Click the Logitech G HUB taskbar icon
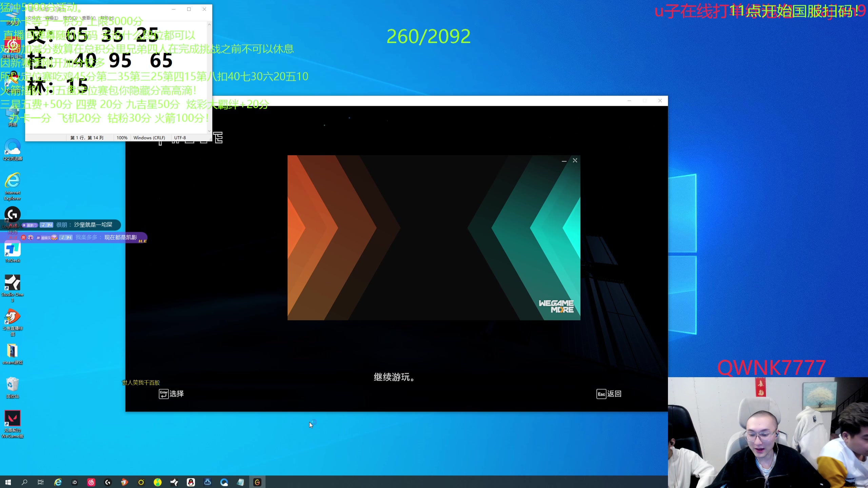 click(x=108, y=482)
